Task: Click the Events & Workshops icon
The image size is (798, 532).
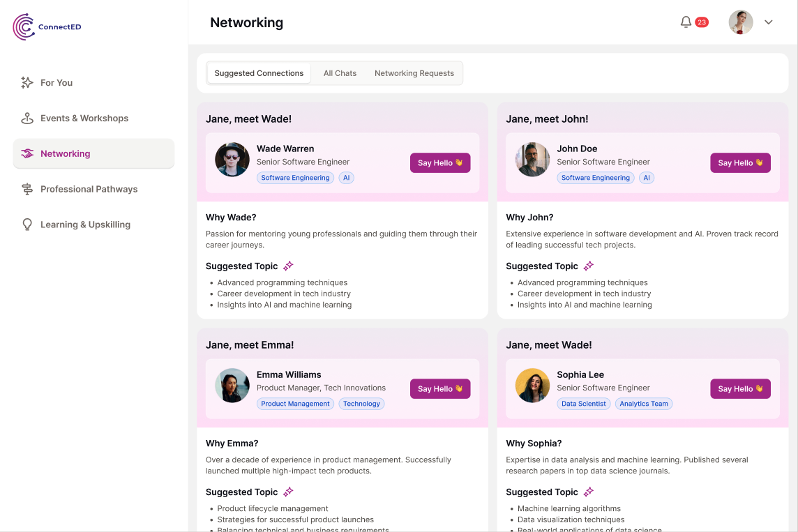Action: (27, 118)
